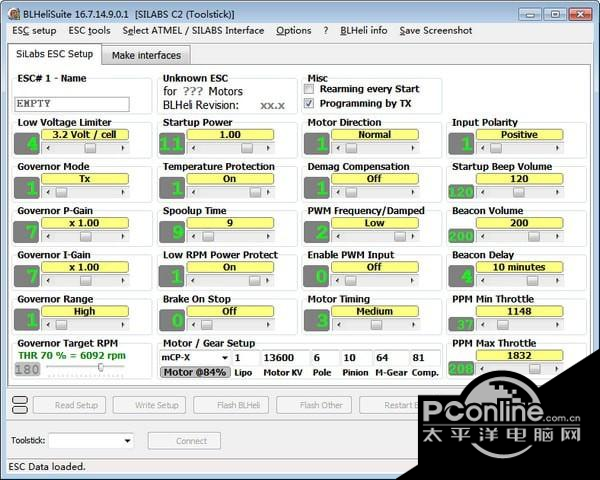600x480 pixels.
Task: Open the mCP-X motor preset dropdown
Action: pyautogui.click(x=225, y=358)
